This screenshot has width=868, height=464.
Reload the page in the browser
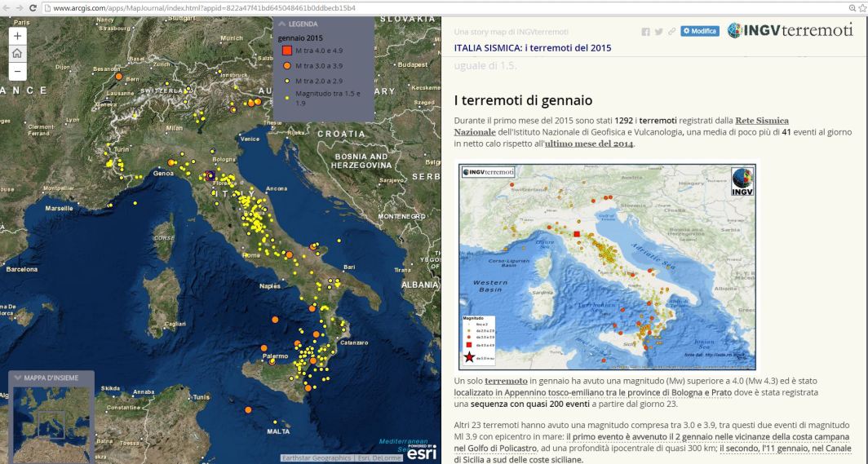pos(33,7)
